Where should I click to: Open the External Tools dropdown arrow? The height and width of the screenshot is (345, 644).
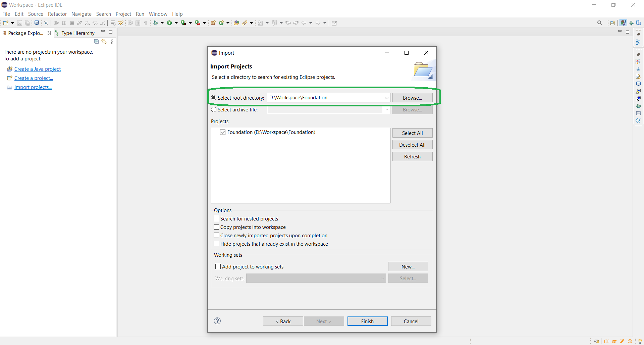click(204, 23)
